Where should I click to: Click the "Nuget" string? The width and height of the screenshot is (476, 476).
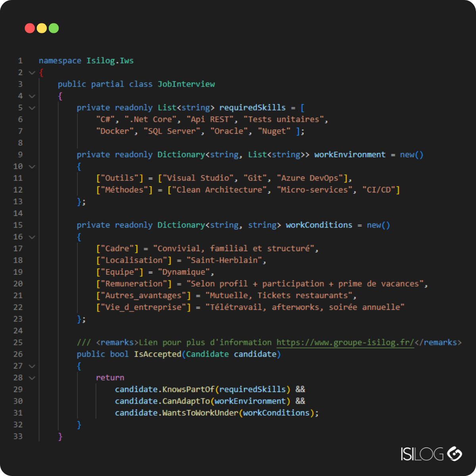coord(274,131)
